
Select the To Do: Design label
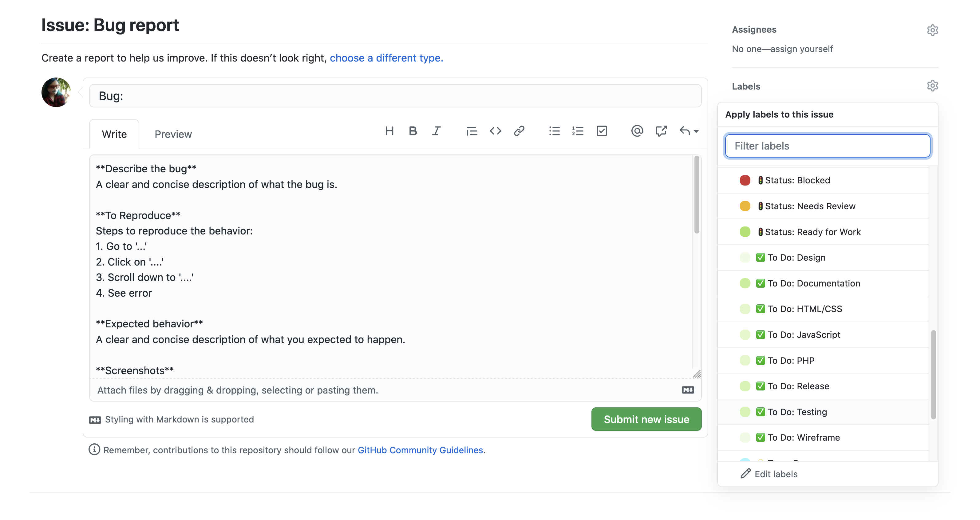pyautogui.click(x=823, y=258)
